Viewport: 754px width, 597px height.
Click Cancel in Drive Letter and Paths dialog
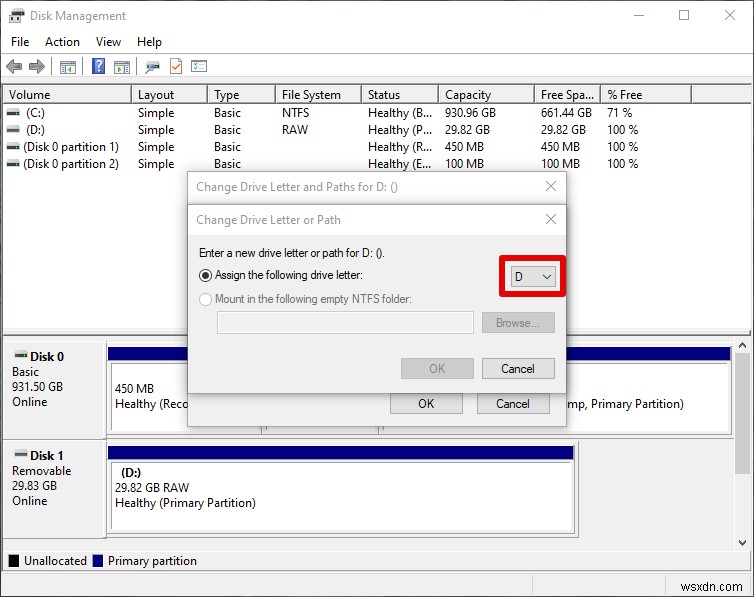tap(513, 403)
